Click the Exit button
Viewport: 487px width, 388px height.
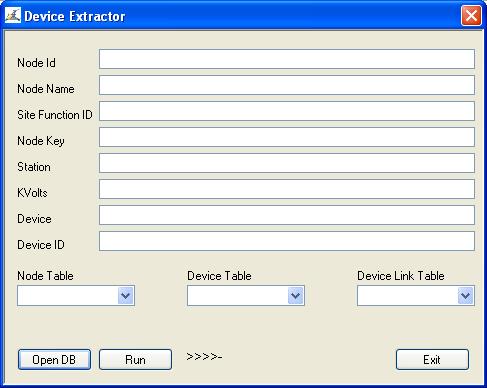tap(432, 359)
